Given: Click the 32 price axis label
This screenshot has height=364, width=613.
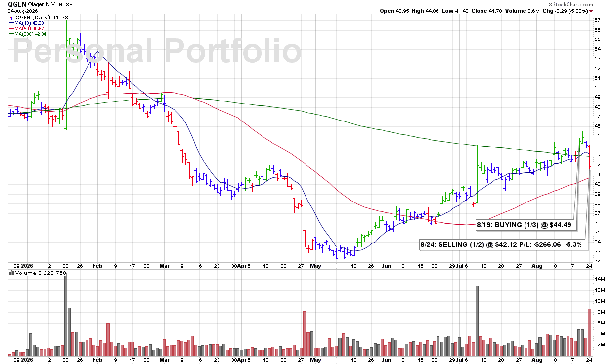Looking at the screenshot, I should click(x=597, y=260).
